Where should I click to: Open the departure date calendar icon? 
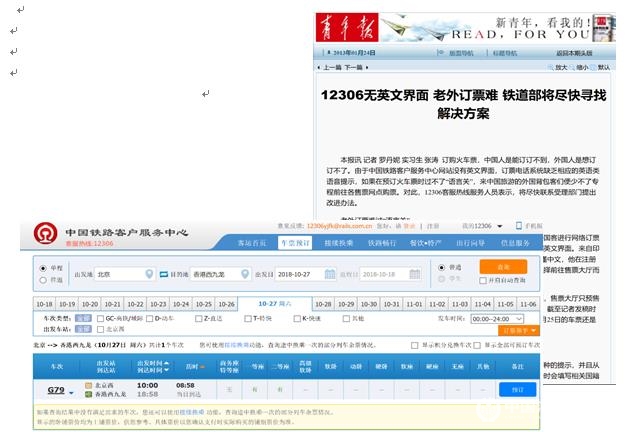tap(330, 274)
